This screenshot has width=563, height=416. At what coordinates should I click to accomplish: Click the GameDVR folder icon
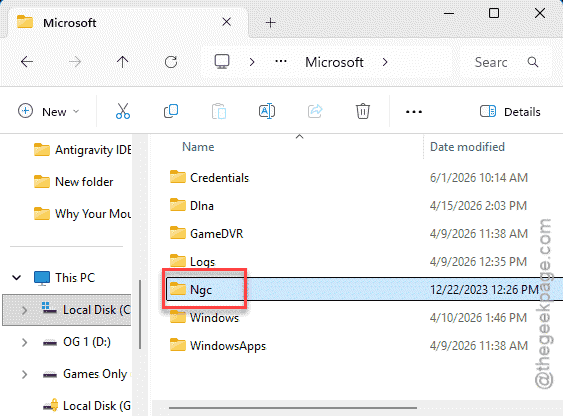[x=178, y=233]
